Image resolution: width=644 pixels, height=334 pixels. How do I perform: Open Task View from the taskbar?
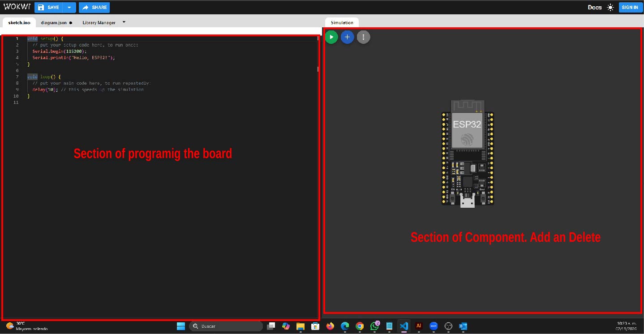271,326
